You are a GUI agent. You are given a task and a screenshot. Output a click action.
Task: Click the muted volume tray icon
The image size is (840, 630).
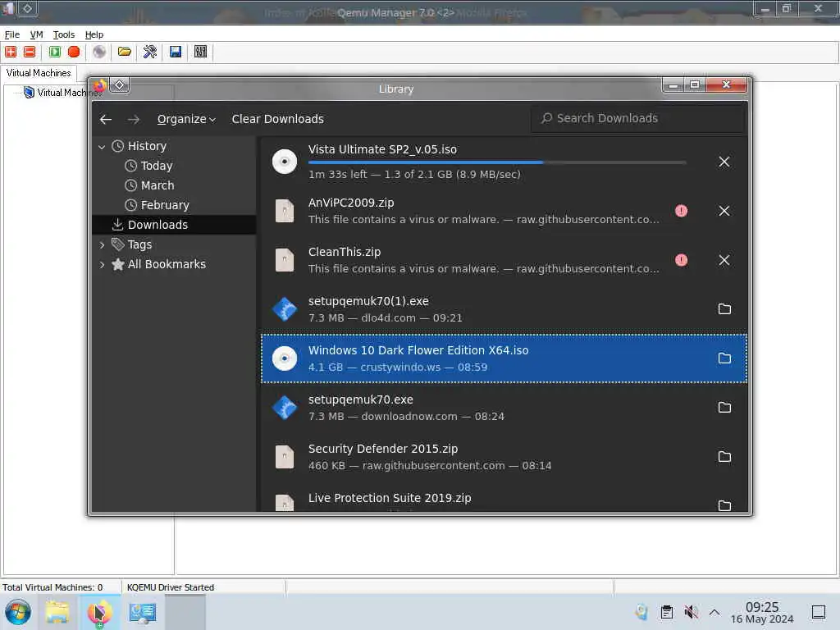(691, 612)
